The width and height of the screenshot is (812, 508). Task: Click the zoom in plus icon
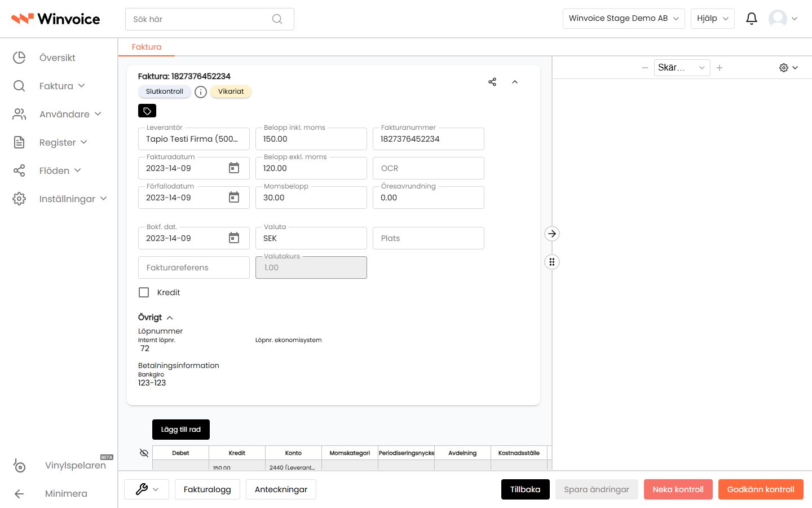pyautogui.click(x=720, y=68)
